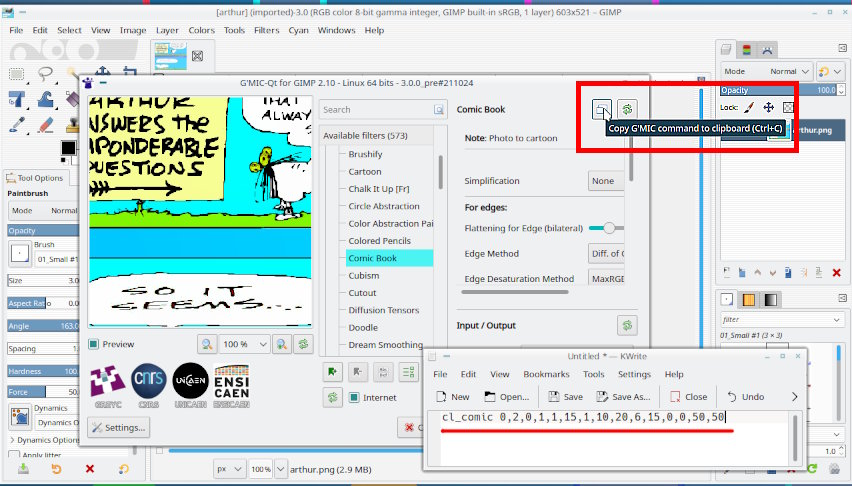The height and width of the screenshot is (486, 852).
Task: Switch to Channels tab in layers dock
Action: pyautogui.click(x=747, y=50)
